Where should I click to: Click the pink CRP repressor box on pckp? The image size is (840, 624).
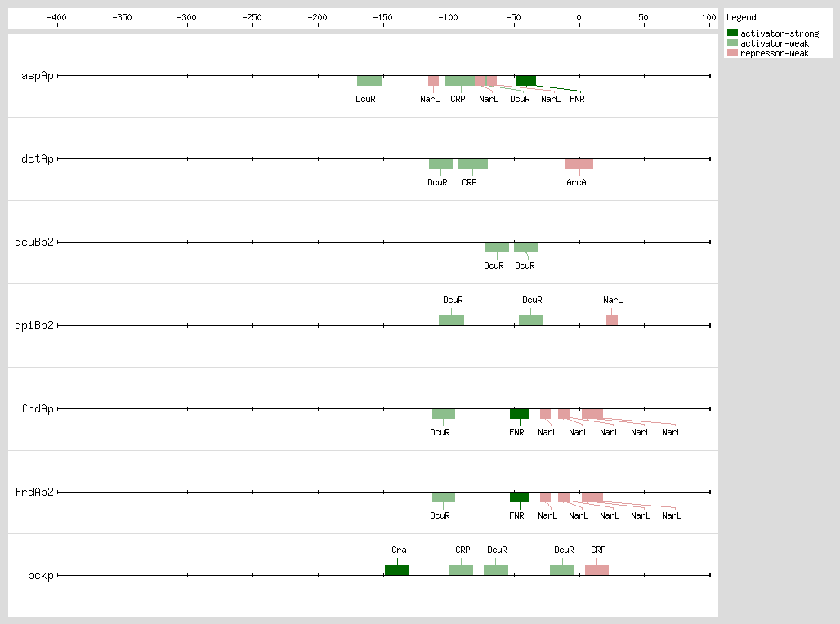click(x=596, y=570)
